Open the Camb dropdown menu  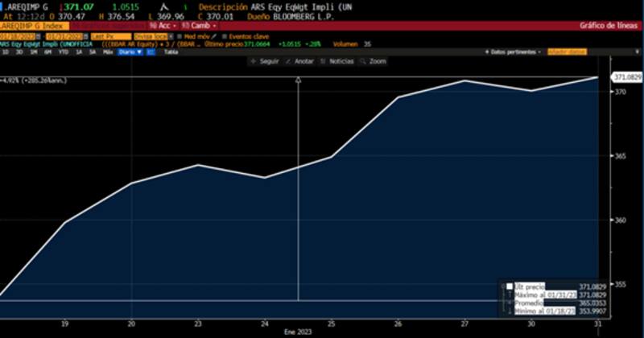point(196,26)
